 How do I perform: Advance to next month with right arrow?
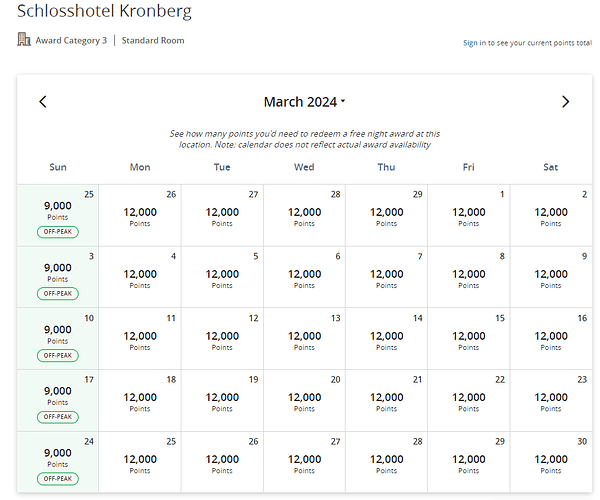(565, 102)
